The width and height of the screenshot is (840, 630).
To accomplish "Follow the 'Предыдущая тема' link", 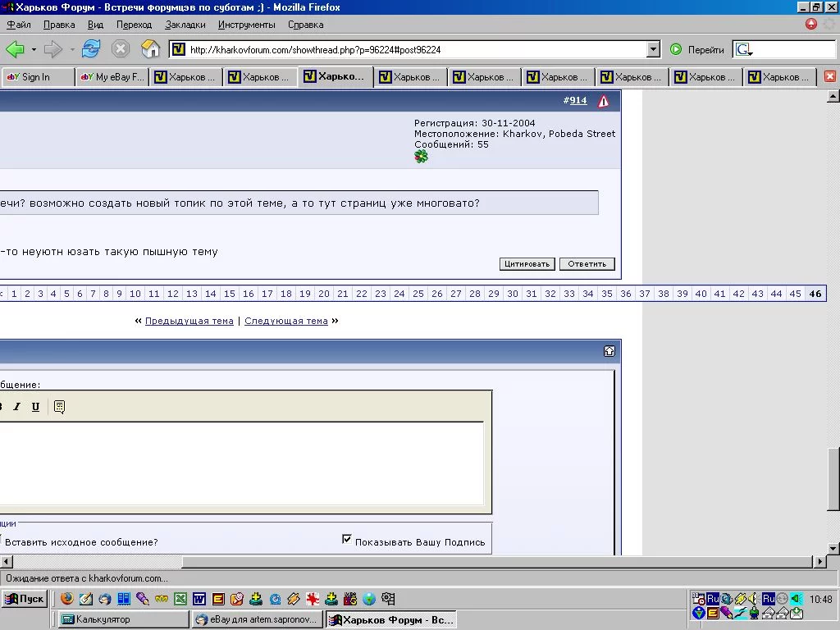I will point(189,321).
